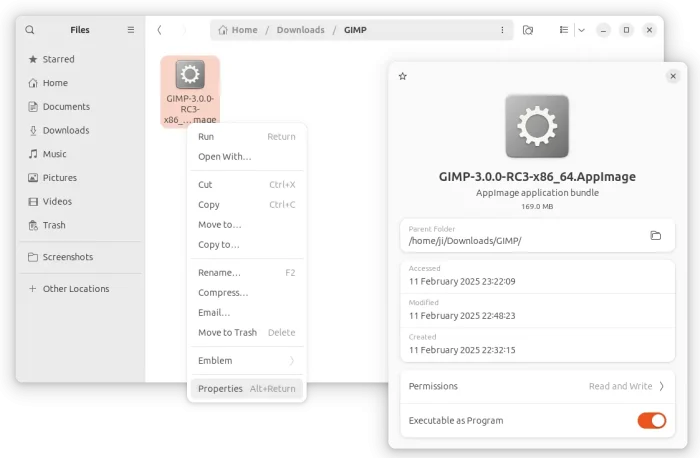This screenshot has width=700, height=458.
Task: Choose Cut from context menu
Action: (x=246, y=184)
